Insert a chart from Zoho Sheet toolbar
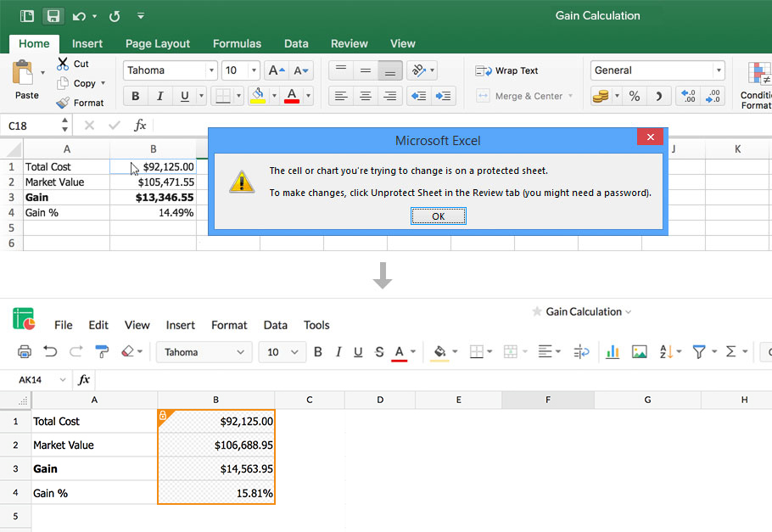This screenshot has width=772, height=532. (x=613, y=350)
